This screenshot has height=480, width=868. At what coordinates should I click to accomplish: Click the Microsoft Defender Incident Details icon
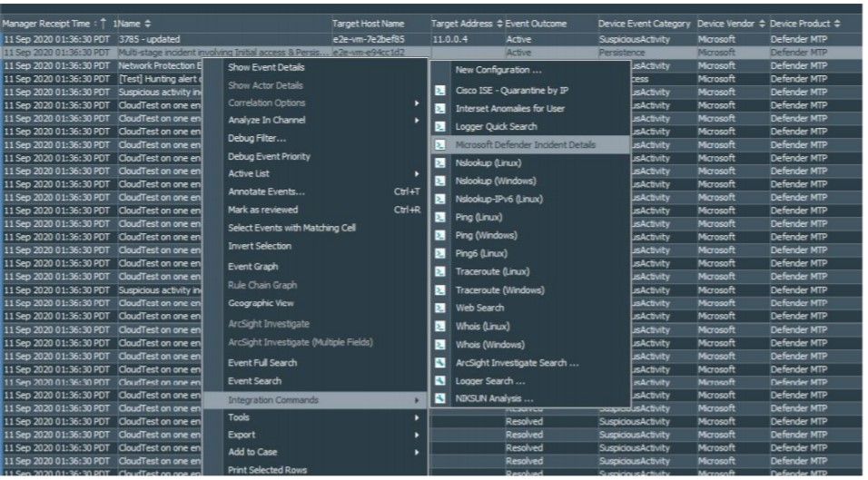pyautogui.click(x=439, y=145)
